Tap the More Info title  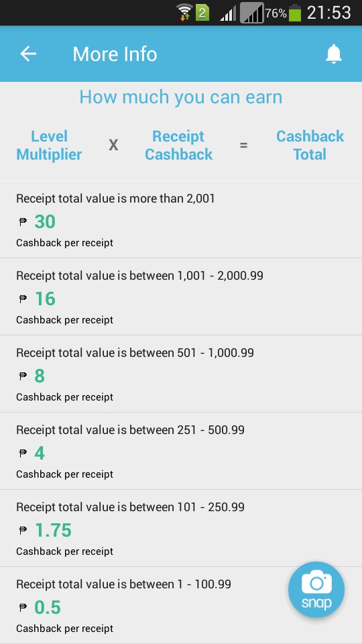click(x=115, y=54)
